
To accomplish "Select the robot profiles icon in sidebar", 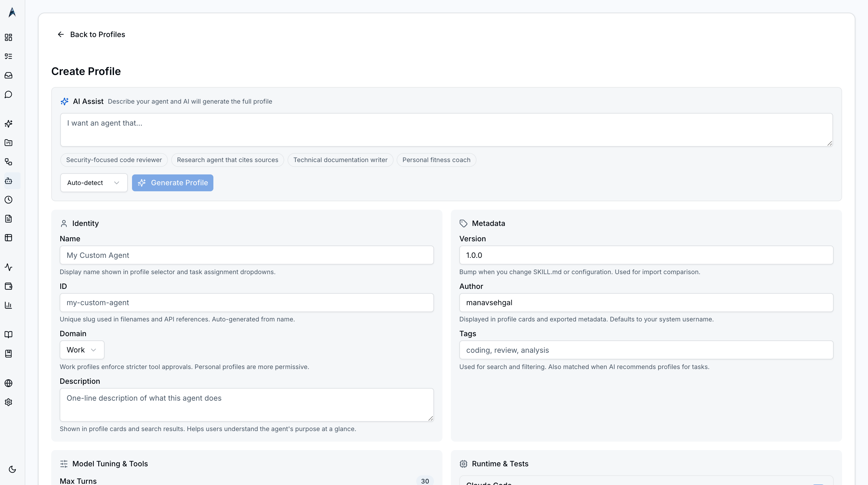I will pyautogui.click(x=8, y=181).
